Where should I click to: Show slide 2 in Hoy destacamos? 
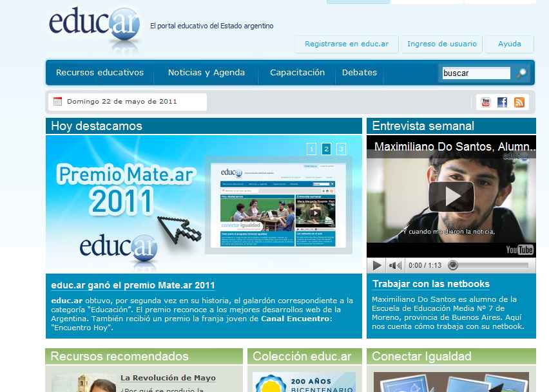(x=326, y=149)
